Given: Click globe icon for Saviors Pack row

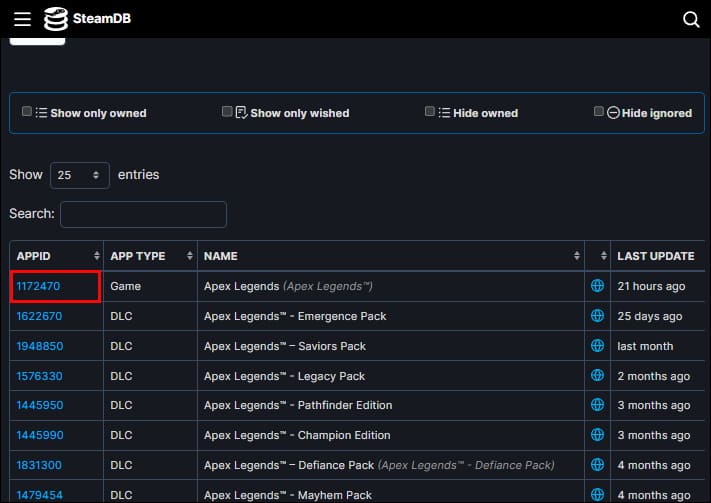Looking at the screenshot, I should click(597, 346).
